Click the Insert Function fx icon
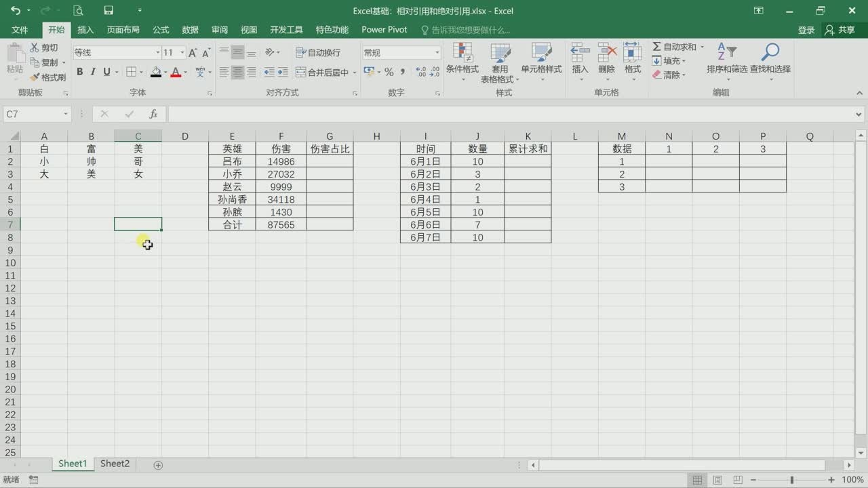Image resolution: width=868 pixels, height=488 pixels. (153, 114)
